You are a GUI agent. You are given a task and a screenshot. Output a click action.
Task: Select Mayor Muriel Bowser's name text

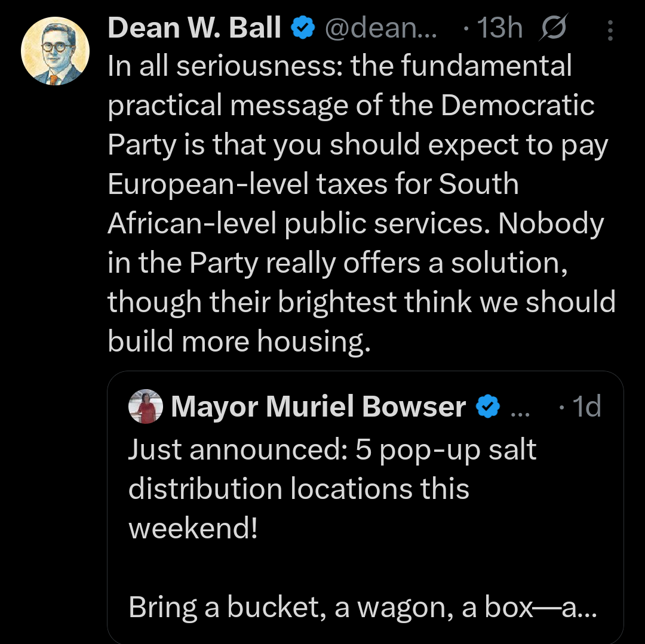[318, 406]
